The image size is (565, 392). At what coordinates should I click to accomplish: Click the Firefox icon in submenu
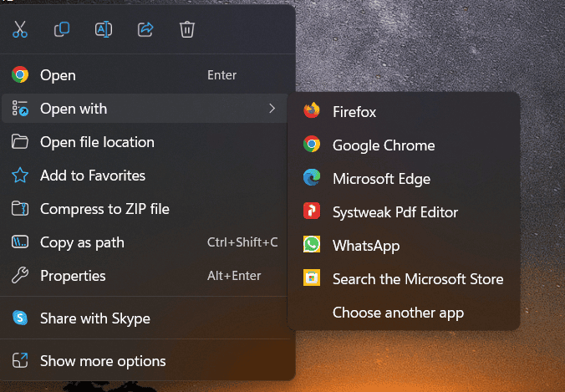pos(312,111)
